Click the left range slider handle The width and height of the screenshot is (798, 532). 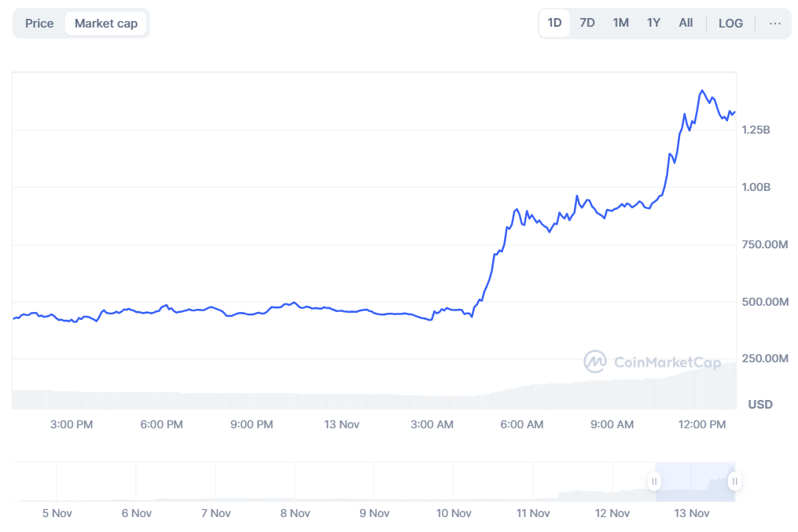(x=653, y=482)
